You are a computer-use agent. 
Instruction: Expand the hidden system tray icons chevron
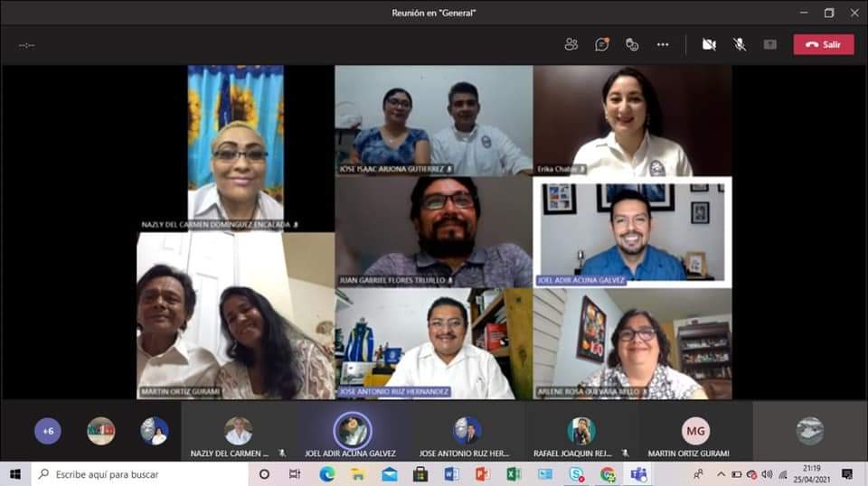(721, 474)
